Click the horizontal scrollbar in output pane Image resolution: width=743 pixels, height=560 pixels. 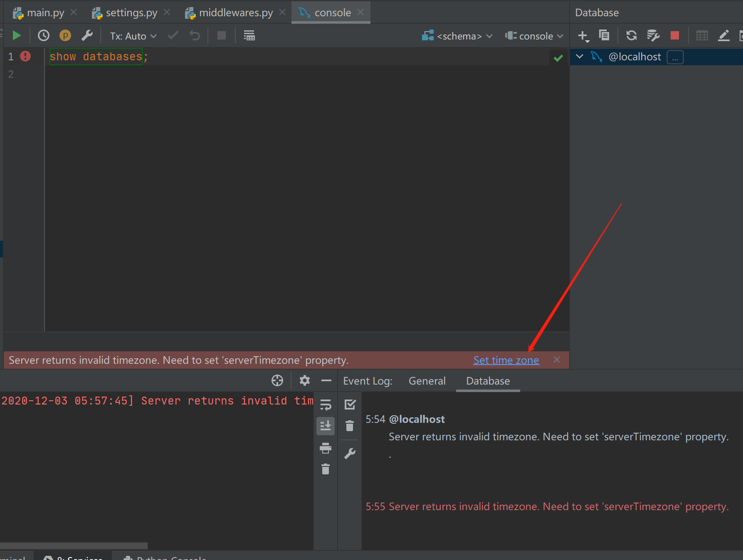click(74, 545)
